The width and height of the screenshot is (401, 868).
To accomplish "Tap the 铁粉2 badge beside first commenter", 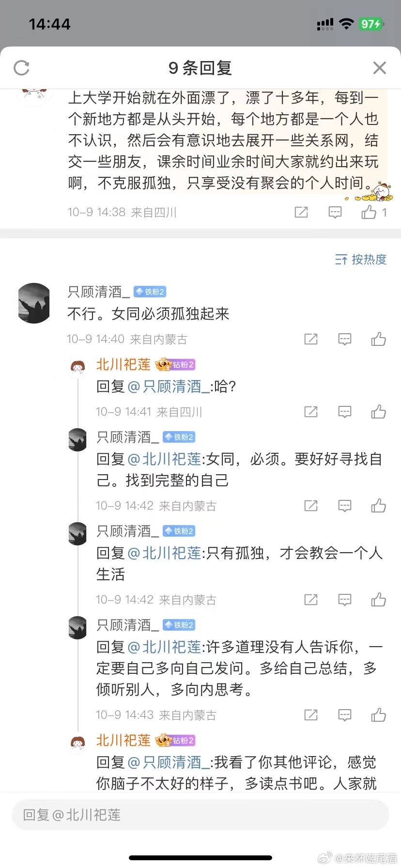I will (150, 292).
